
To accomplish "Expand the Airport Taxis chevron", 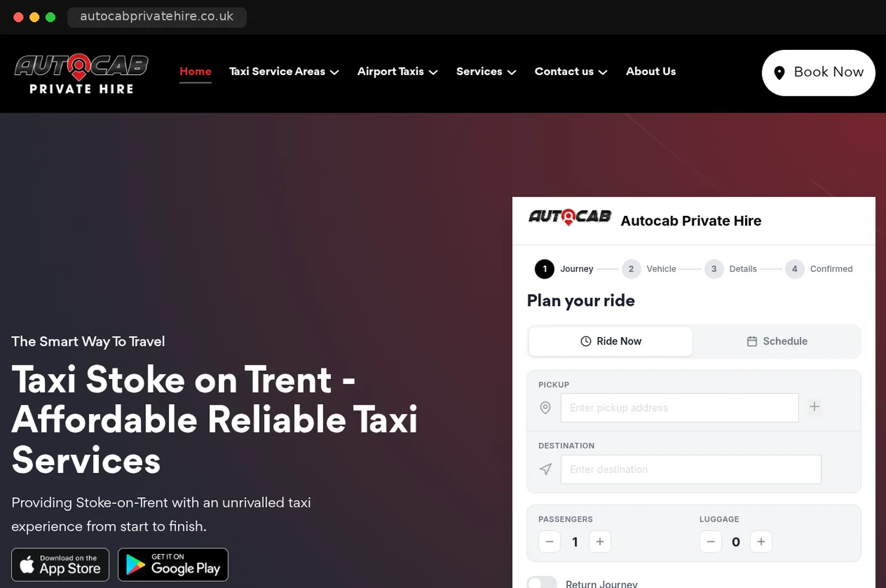I will [433, 72].
